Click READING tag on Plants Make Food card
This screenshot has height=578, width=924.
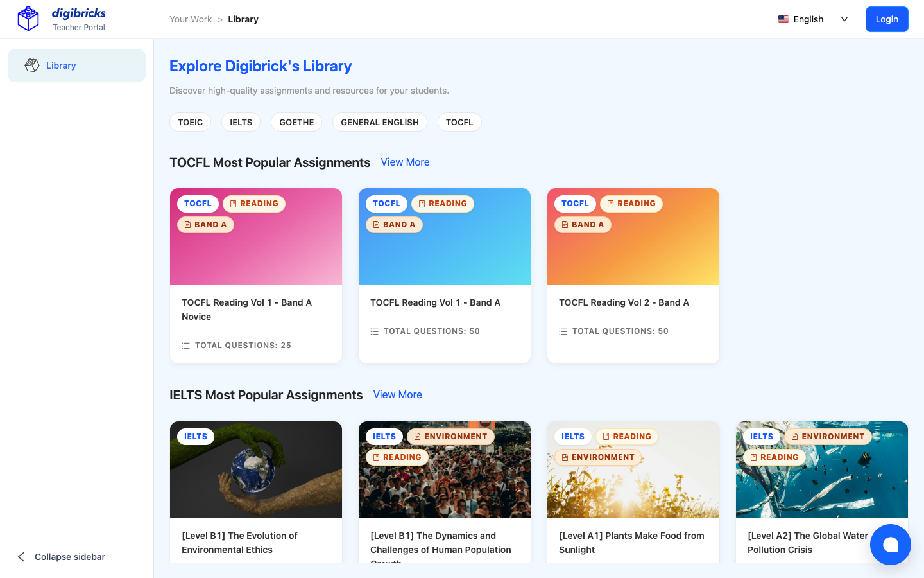click(x=627, y=437)
